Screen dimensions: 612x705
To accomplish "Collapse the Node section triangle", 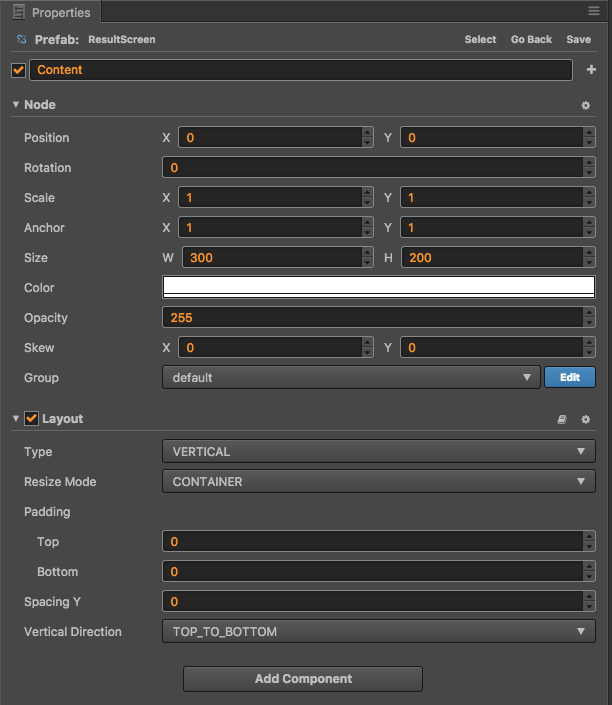I will (16, 104).
